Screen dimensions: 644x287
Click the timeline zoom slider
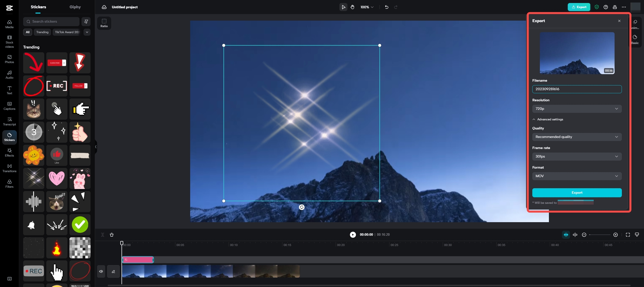pos(599,234)
